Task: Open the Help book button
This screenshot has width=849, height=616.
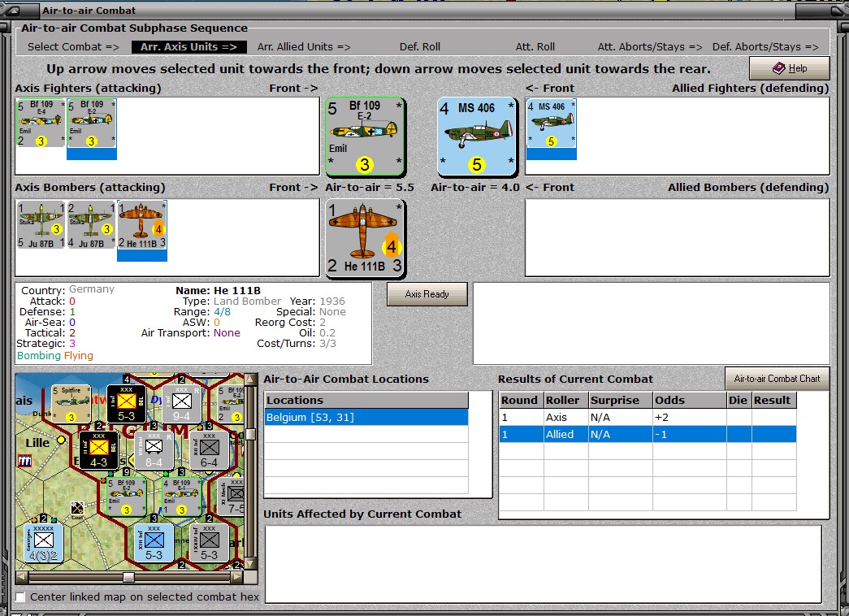Action: coord(790,68)
